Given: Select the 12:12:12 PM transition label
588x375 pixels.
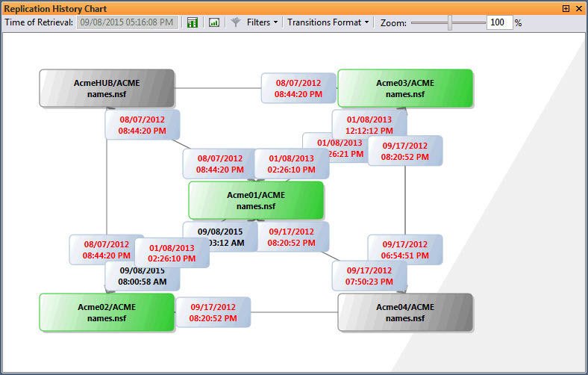Looking at the screenshot, I should tap(369, 124).
